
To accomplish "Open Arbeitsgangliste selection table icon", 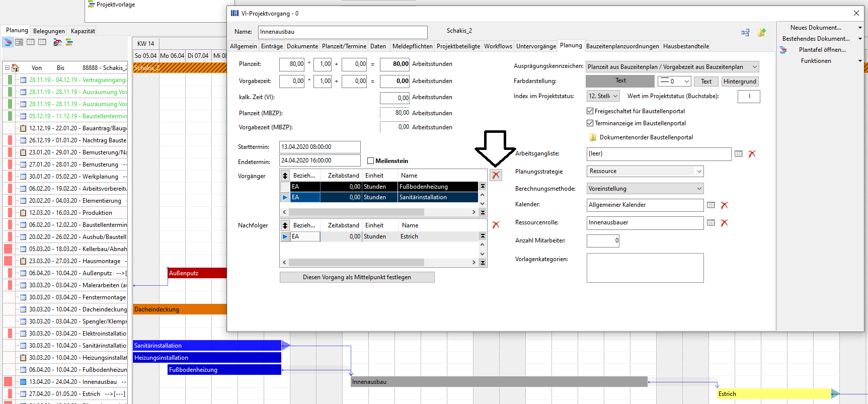I will (x=739, y=154).
